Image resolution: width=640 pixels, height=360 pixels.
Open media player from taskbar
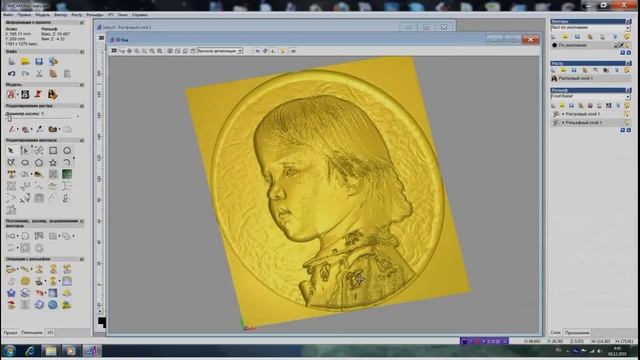71,351
